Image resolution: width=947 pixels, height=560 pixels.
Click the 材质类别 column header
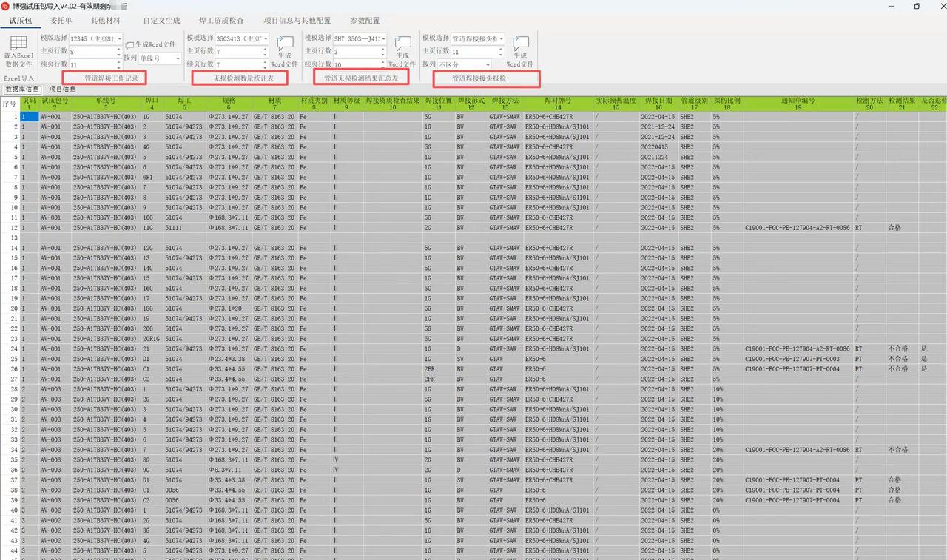pyautogui.click(x=314, y=103)
